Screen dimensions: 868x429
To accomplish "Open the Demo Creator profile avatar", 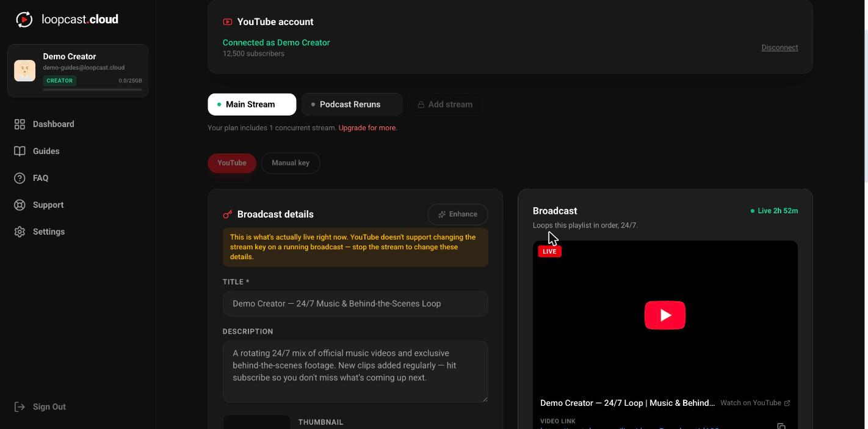I will 25,70.
